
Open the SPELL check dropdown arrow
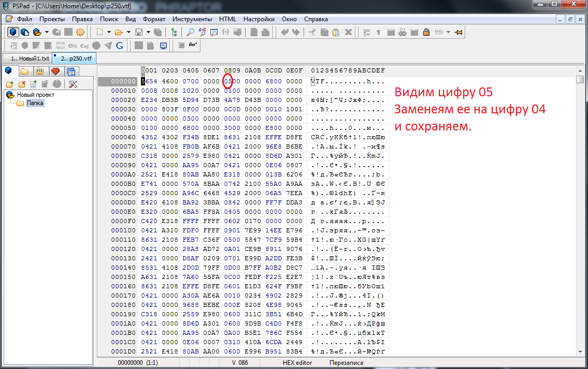(449, 32)
